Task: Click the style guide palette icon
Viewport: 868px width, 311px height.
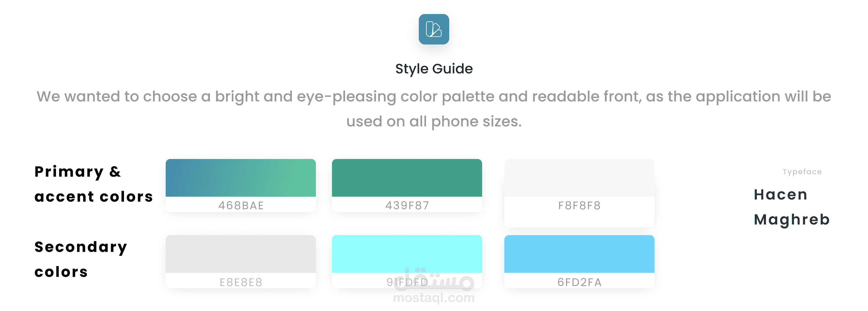Action: click(x=434, y=29)
